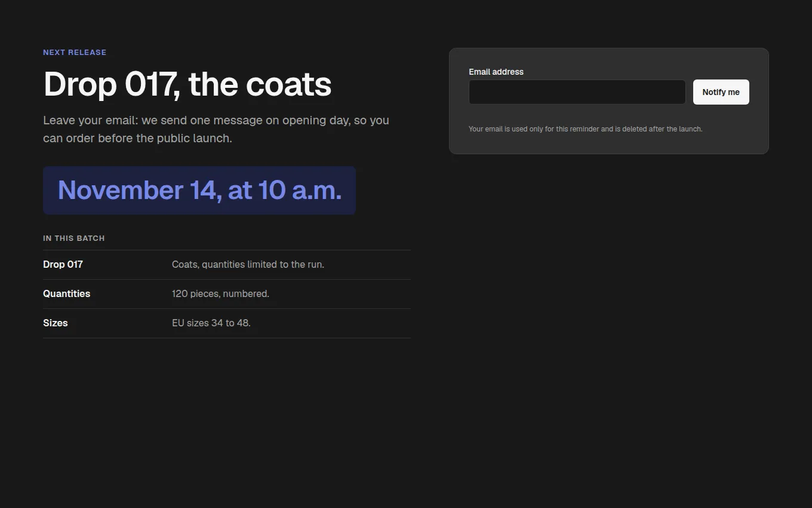Click the '120 pieces, numbered.' value
The image size is (812, 508).
click(x=220, y=293)
